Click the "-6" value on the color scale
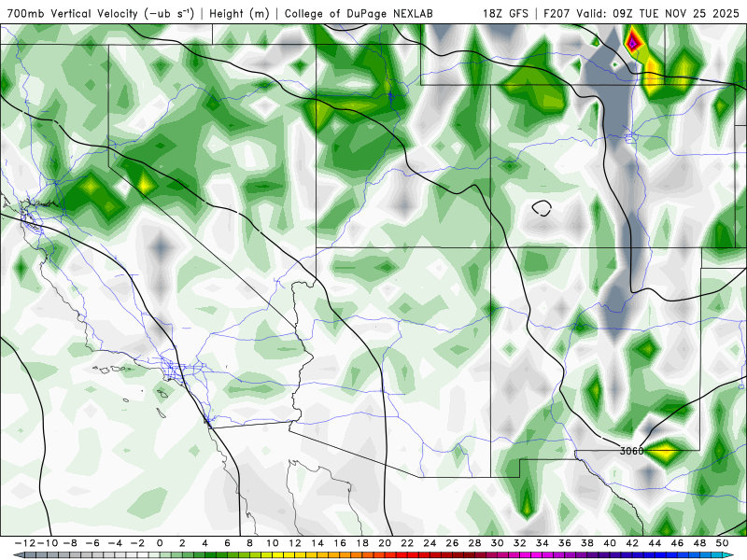Image resolution: width=747 pixels, height=560 pixels. point(92,543)
